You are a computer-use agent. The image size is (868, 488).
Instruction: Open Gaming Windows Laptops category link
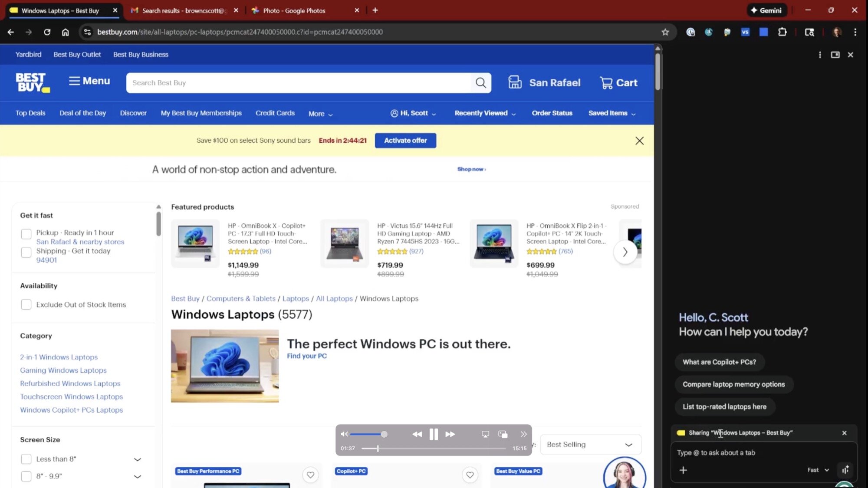[63, 370]
